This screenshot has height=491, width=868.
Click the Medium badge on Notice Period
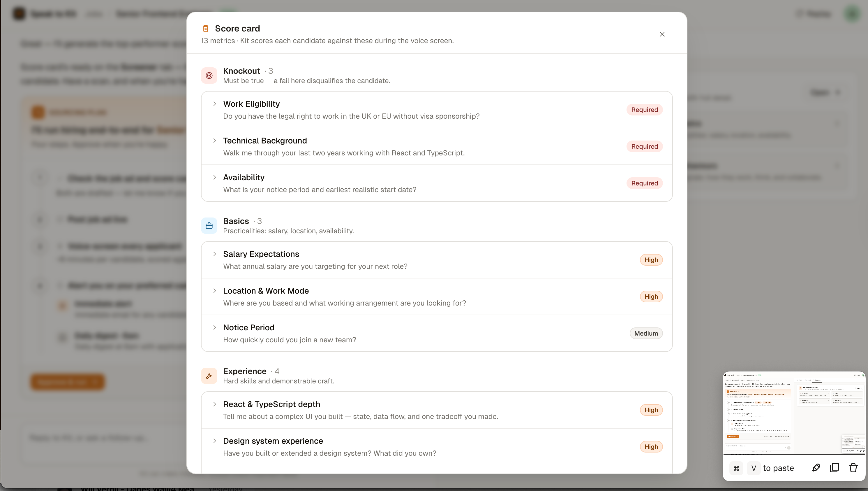pos(646,333)
